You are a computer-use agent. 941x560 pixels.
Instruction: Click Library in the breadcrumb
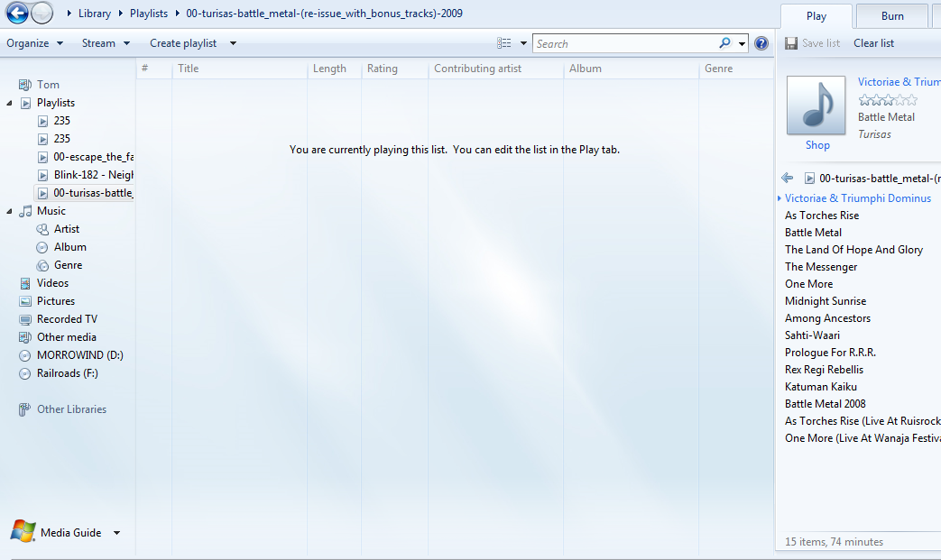click(x=95, y=14)
